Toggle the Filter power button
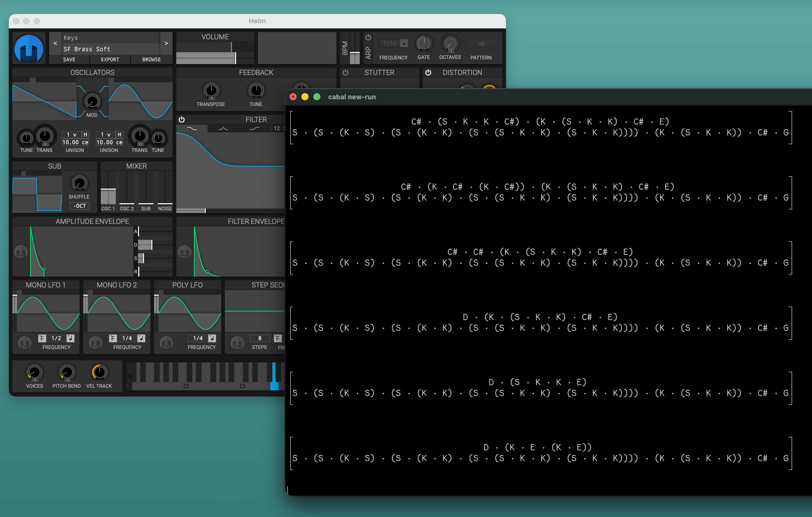Image resolution: width=812 pixels, height=517 pixels. pos(181,119)
